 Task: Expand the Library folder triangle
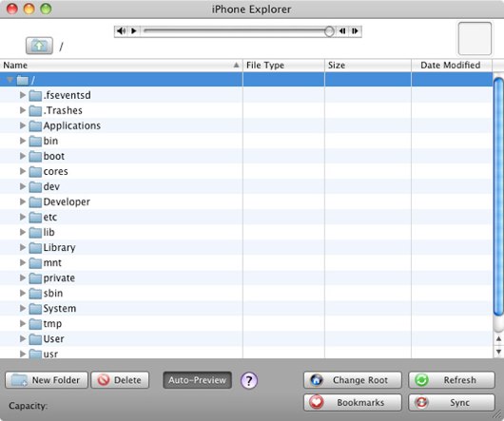[23, 247]
